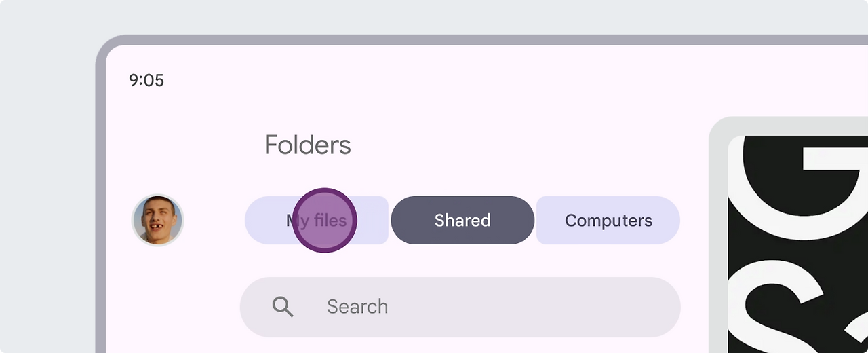Toggle the Computers segmented button
The image size is (868, 353).
point(608,220)
